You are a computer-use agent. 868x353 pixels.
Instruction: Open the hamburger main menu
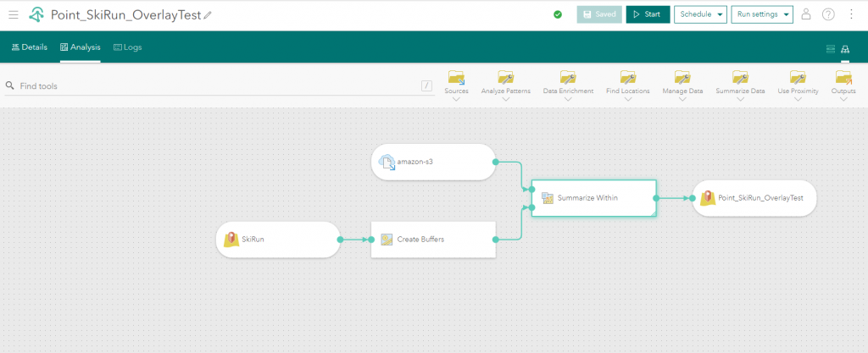(x=14, y=14)
